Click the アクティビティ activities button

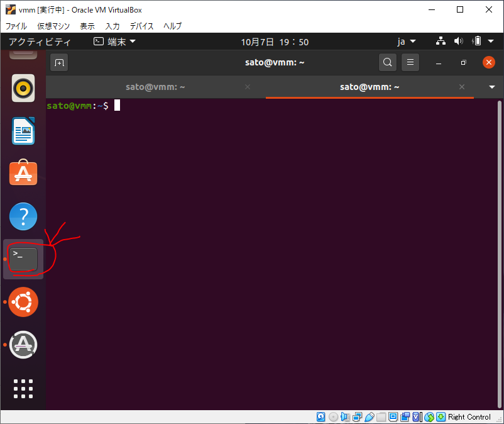click(x=40, y=42)
